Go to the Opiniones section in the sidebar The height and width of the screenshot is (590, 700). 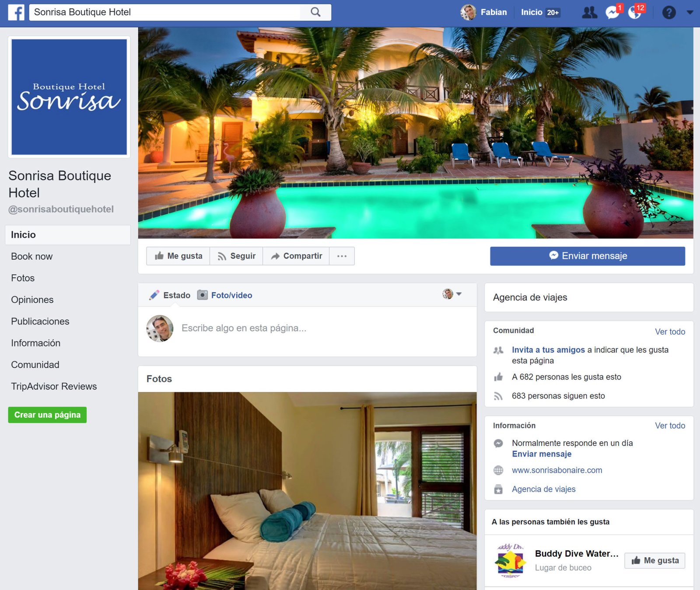pyautogui.click(x=32, y=300)
